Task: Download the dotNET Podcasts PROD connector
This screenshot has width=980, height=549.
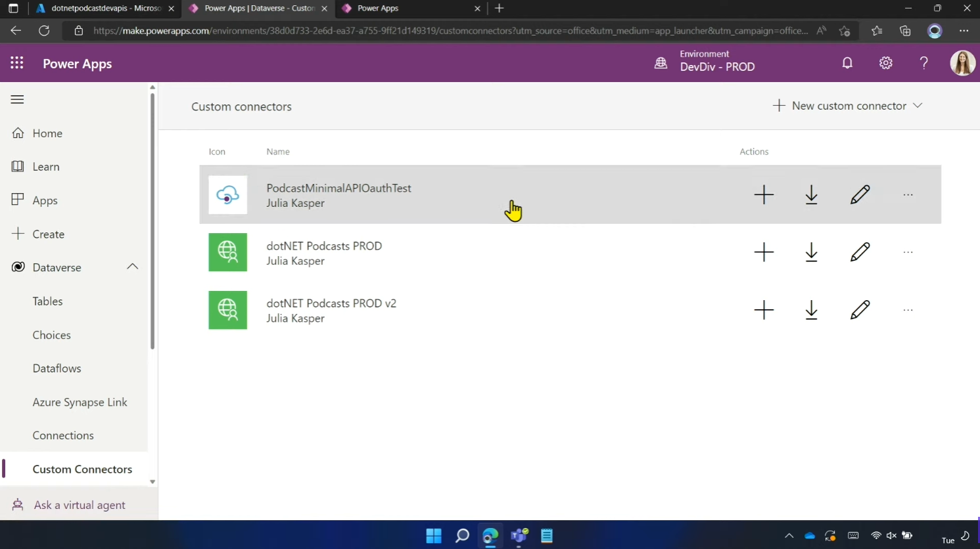Action: [811, 252]
